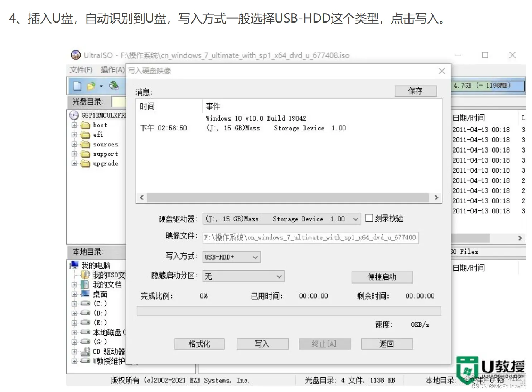532x392 pixels.
Task: Click the (G:) drive icon
Action: pyautogui.click(x=85, y=342)
